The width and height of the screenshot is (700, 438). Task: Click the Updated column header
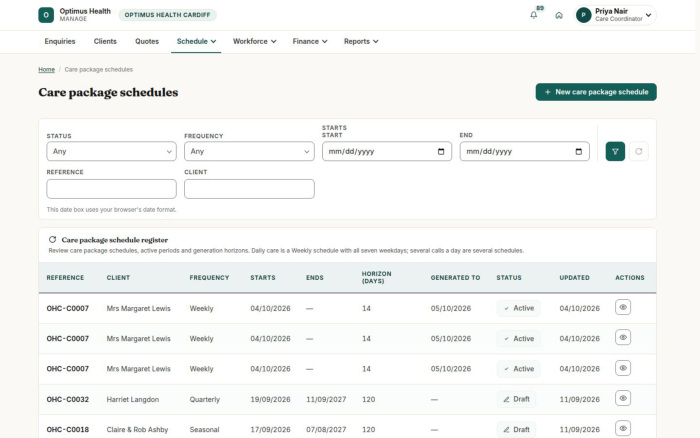point(575,278)
